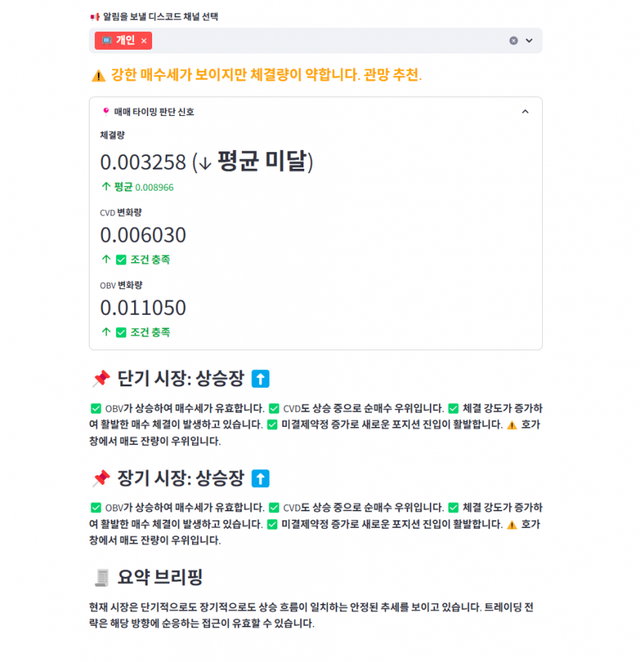Click the scroll icon beside 요약 브리핑

(100, 577)
